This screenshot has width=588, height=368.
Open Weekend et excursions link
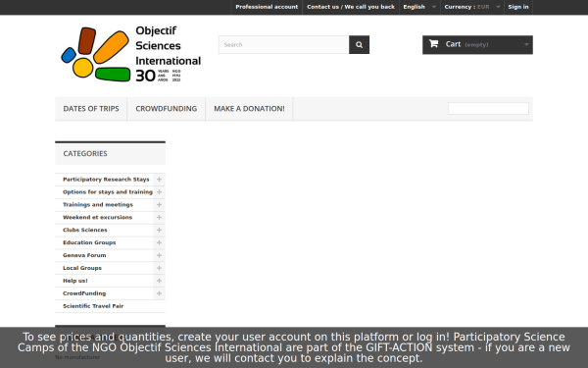[97, 218]
